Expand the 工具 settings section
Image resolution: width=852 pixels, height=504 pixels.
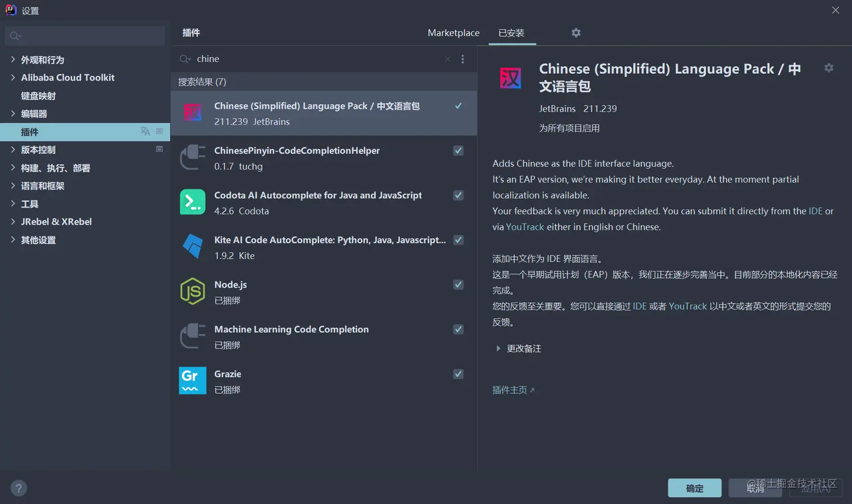tap(13, 203)
